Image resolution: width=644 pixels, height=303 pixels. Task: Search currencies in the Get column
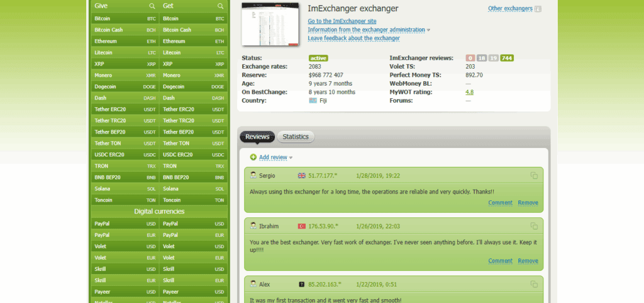coord(221,6)
